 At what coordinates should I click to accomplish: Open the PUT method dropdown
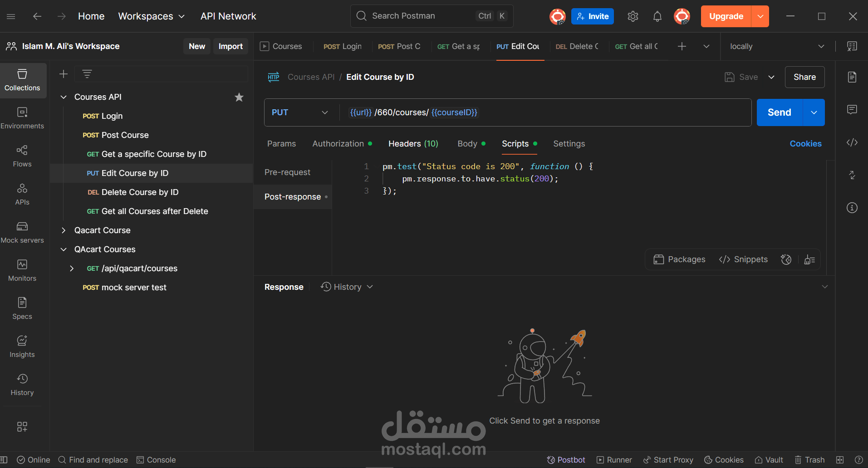(x=300, y=112)
